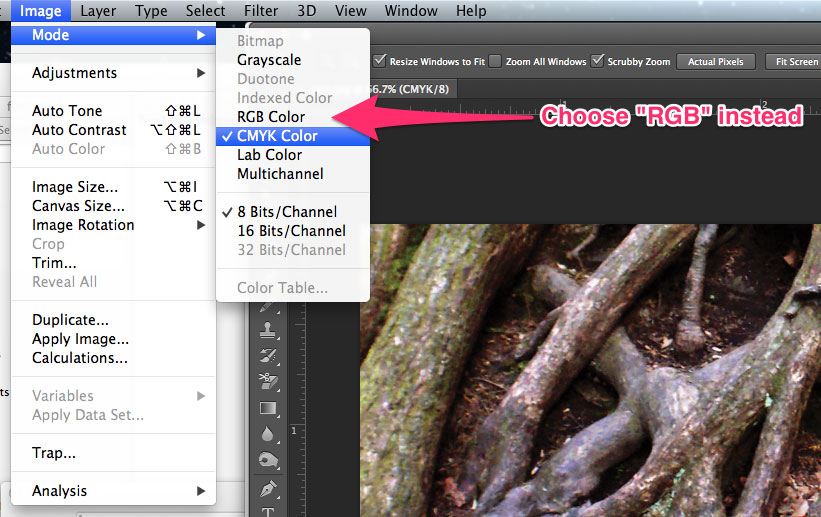This screenshot has width=821, height=517.
Task: Click the tree roots photo on canvas
Action: click(x=590, y=370)
